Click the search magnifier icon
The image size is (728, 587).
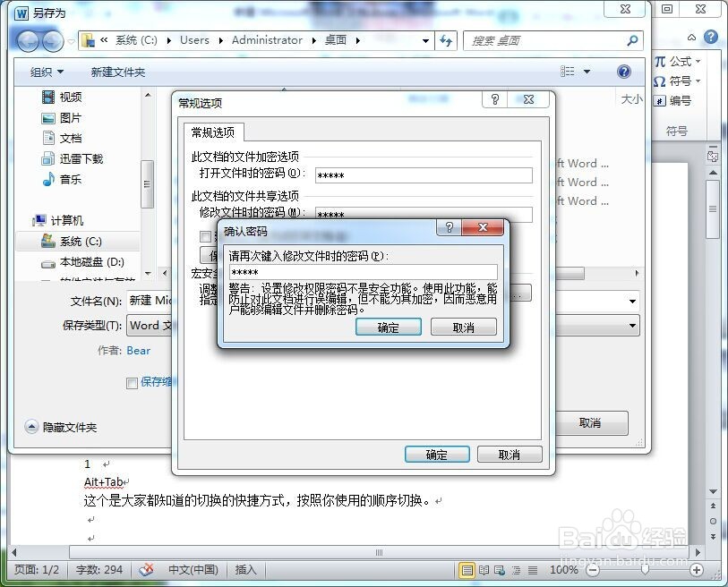[x=632, y=41]
